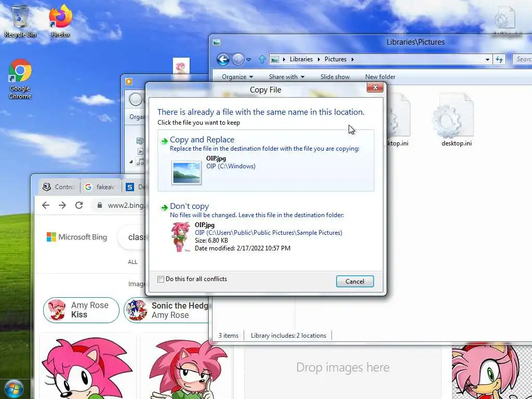Click the Amy Rose OIP.jpg thumbnail in dialog

(181, 237)
